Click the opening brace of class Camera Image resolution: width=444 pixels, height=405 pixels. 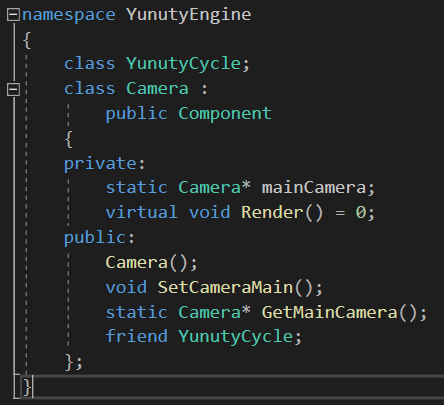pos(69,139)
